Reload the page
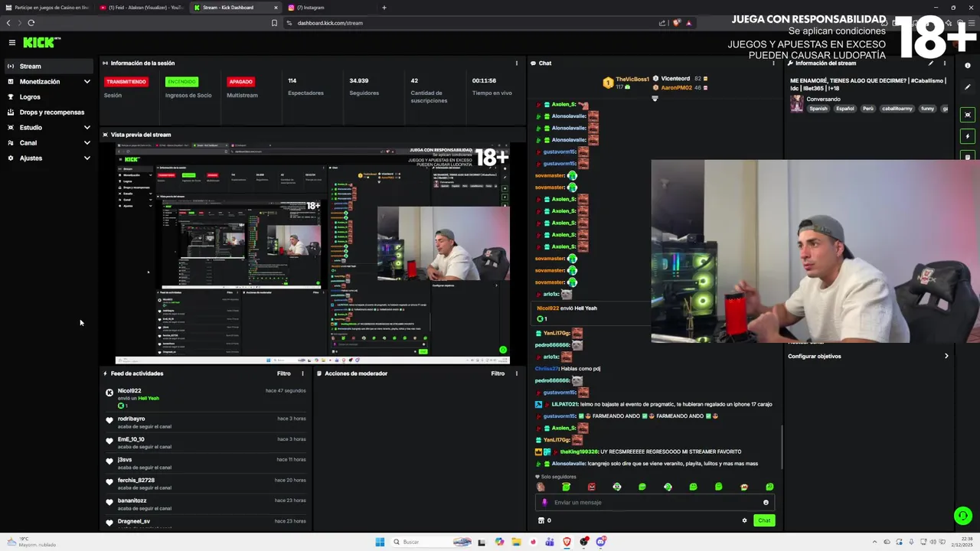 (31, 23)
